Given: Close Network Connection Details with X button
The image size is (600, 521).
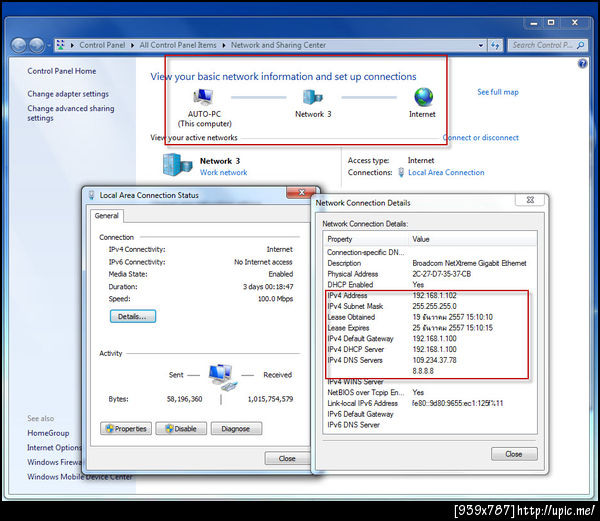Looking at the screenshot, I should coord(530,200).
